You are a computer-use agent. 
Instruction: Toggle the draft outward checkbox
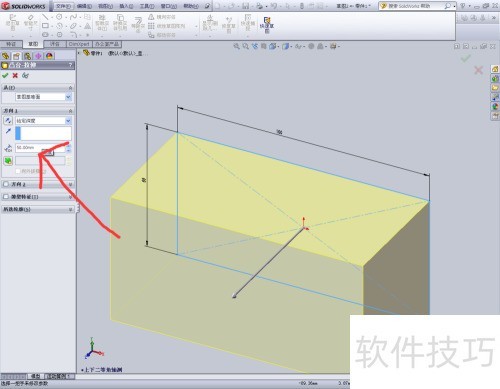[x=18, y=171]
